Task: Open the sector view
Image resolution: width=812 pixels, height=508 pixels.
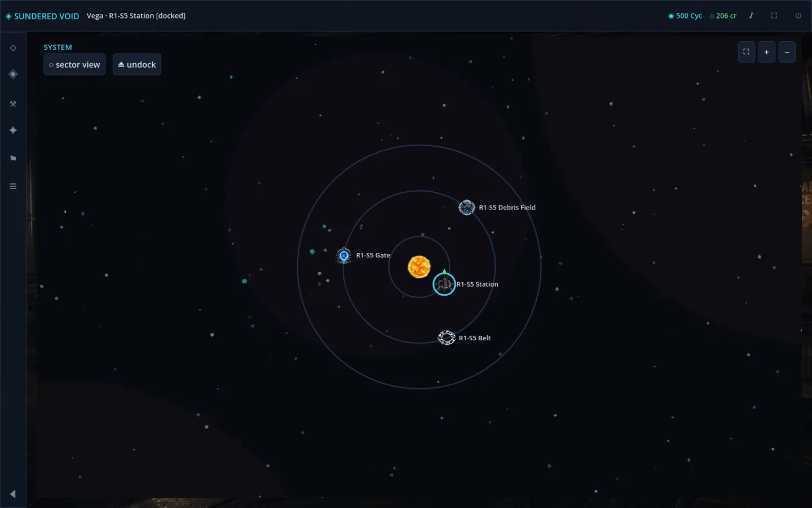Action: (74, 64)
